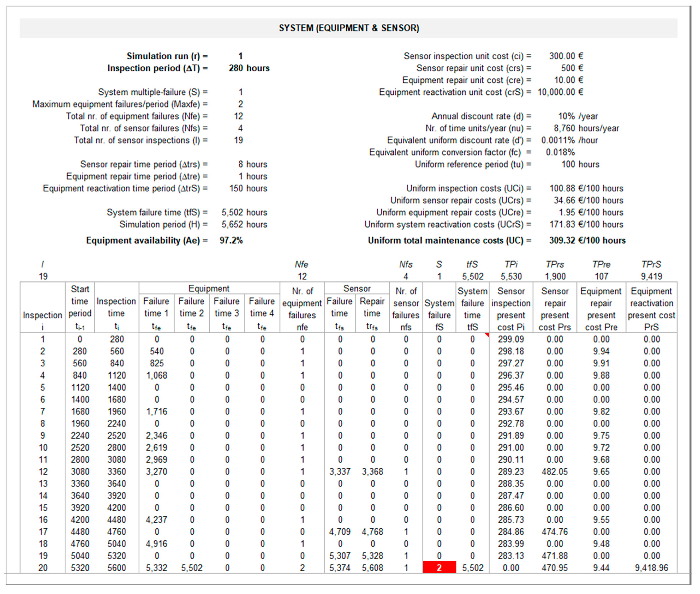Screen dimensions: 700x594
Task: Select the Equipment column header in the table
Action: coord(210,289)
